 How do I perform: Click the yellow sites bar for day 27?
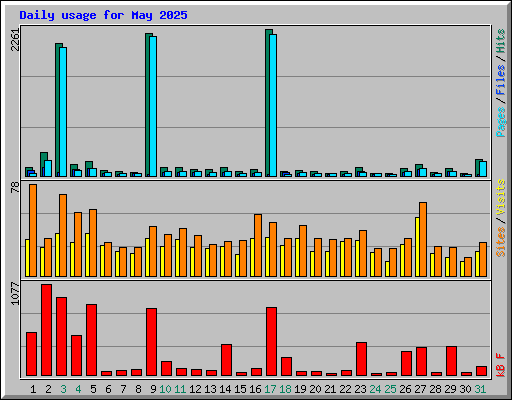(417, 247)
